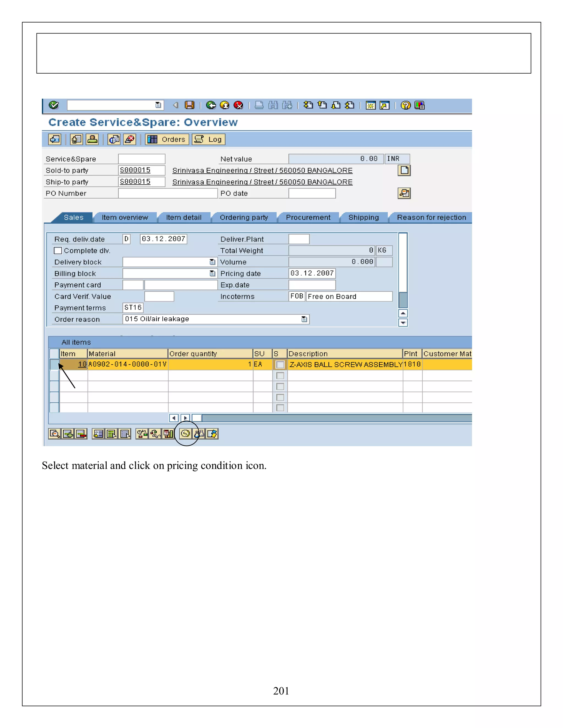Click the red Cancel icon in the toolbar

coord(238,105)
